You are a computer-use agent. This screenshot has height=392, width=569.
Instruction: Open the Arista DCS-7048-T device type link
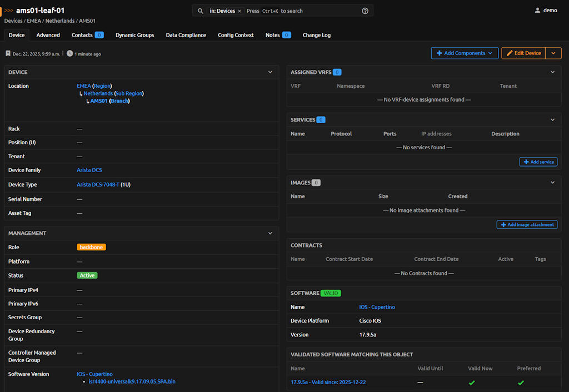(98, 185)
